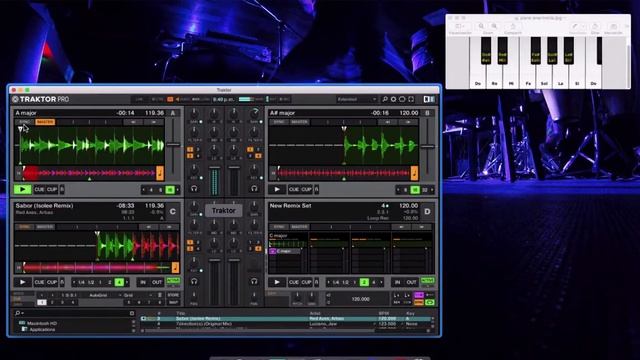This screenshot has width=640, height=360.
Task: Click the Traktor Pro logo
Action: coord(40,99)
